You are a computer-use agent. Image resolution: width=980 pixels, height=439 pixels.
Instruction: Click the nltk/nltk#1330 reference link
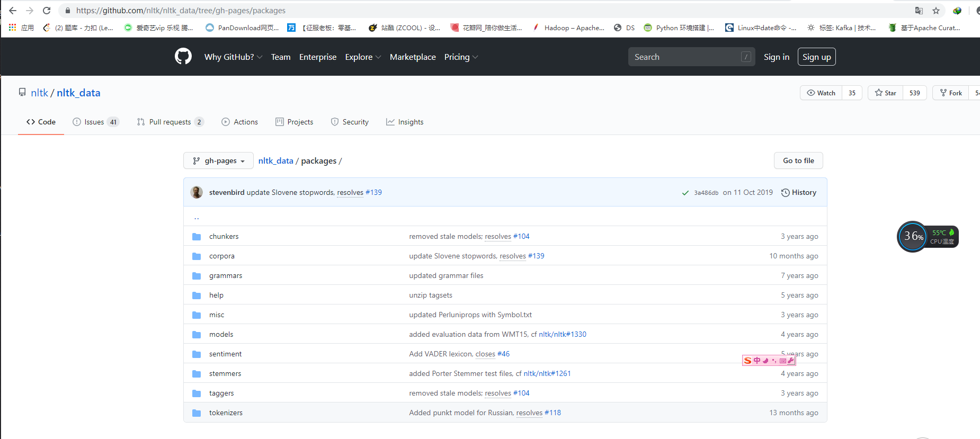click(x=563, y=335)
